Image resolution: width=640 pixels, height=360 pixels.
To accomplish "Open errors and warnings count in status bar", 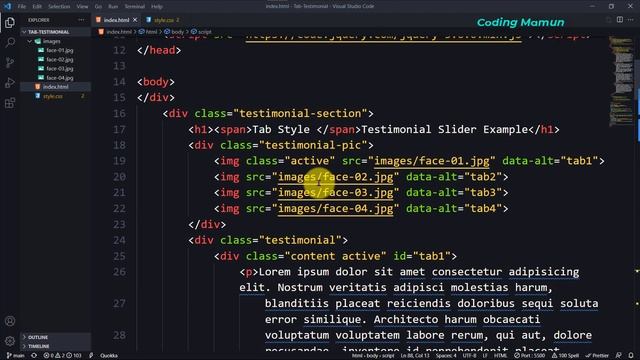I will tap(62, 356).
